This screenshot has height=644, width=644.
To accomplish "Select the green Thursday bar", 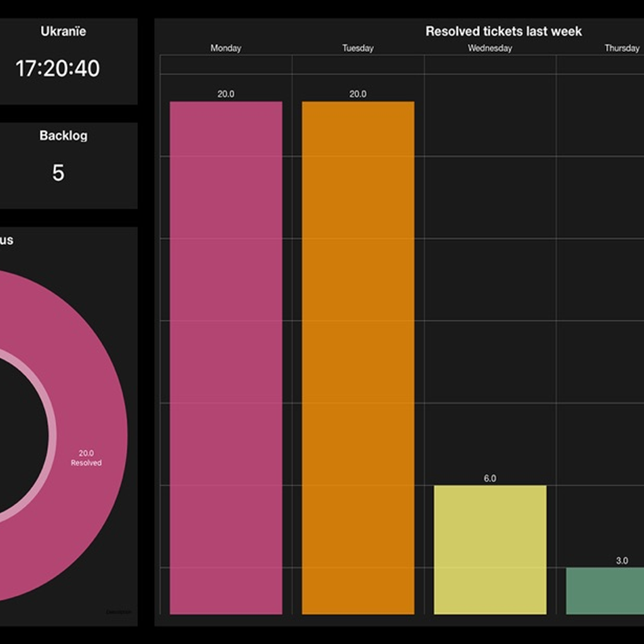I will (605, 591).
